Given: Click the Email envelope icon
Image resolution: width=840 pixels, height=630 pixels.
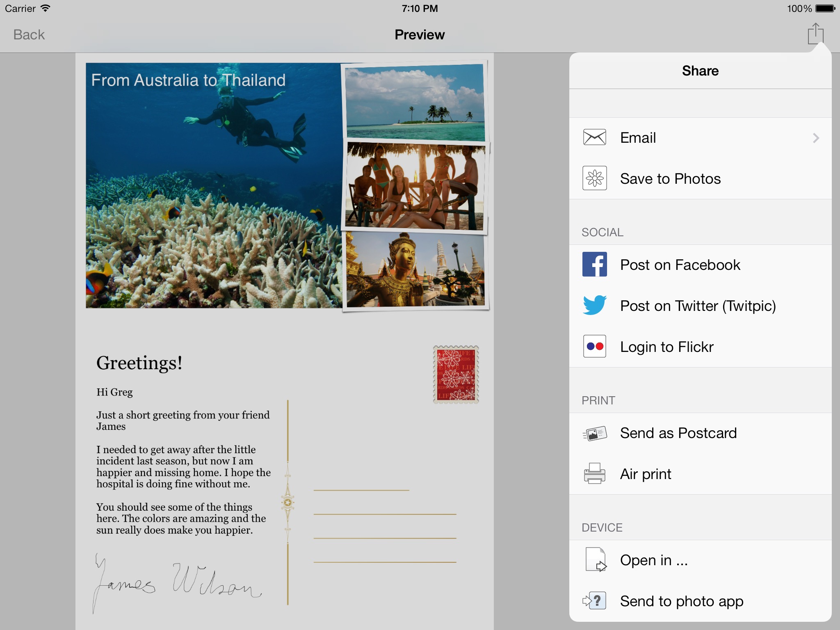Looking at the screenshot, I should click(594, 137).
